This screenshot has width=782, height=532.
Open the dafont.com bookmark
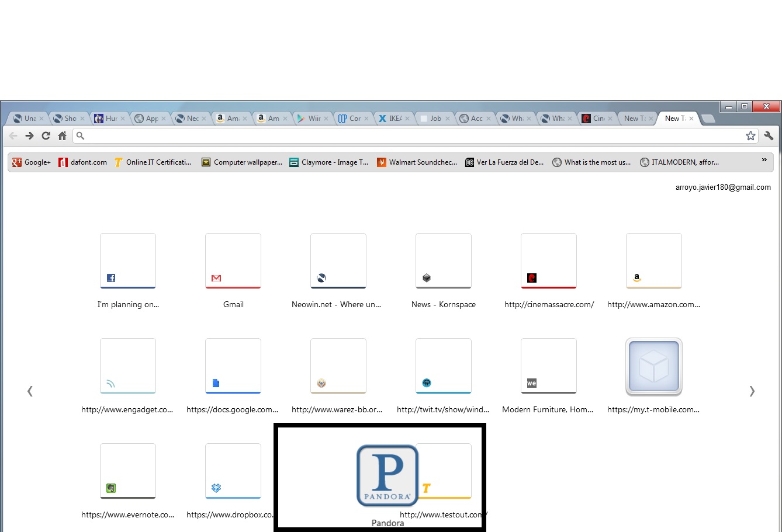point(83,162)
